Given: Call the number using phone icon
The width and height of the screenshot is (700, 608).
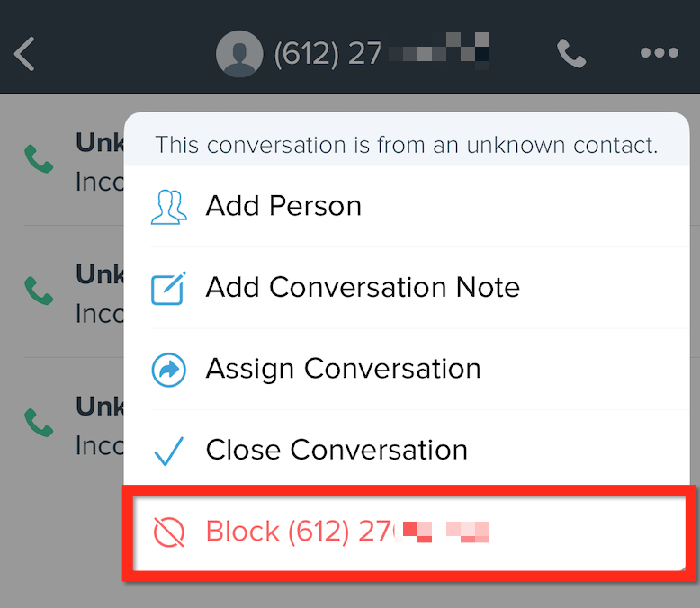Looking at the screenshot, I should (571, 54).
